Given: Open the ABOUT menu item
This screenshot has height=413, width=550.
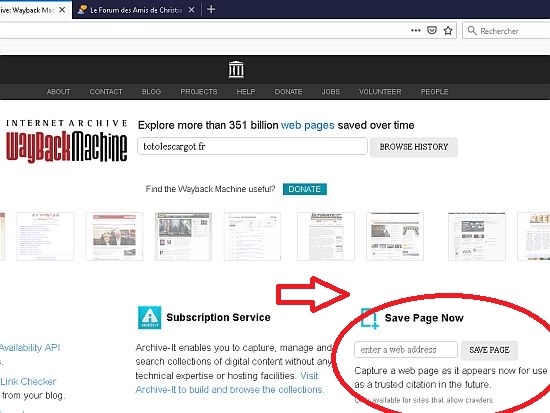Looking at the screenshot, I should (x=59, y=92).
